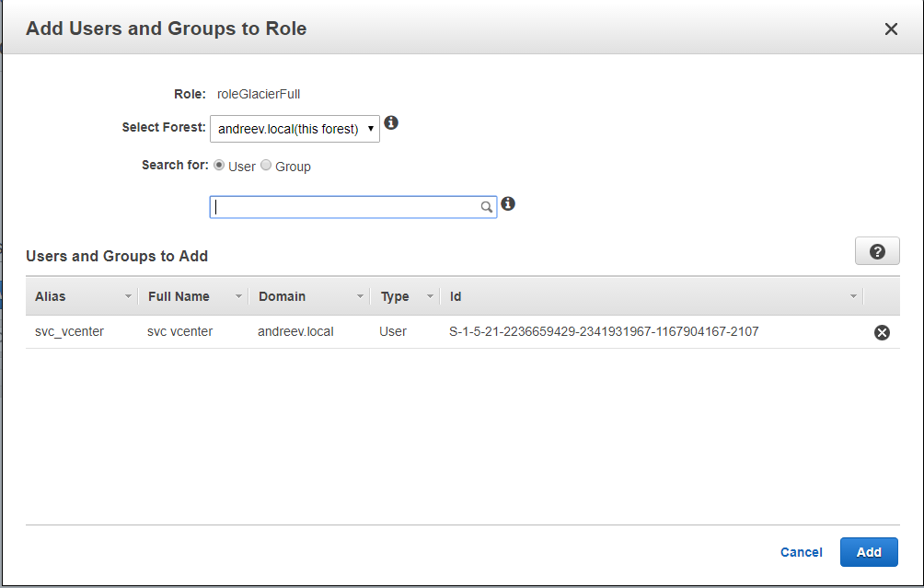Open help with the question mark button
The image size is (924, 588).
click(877, 251)
